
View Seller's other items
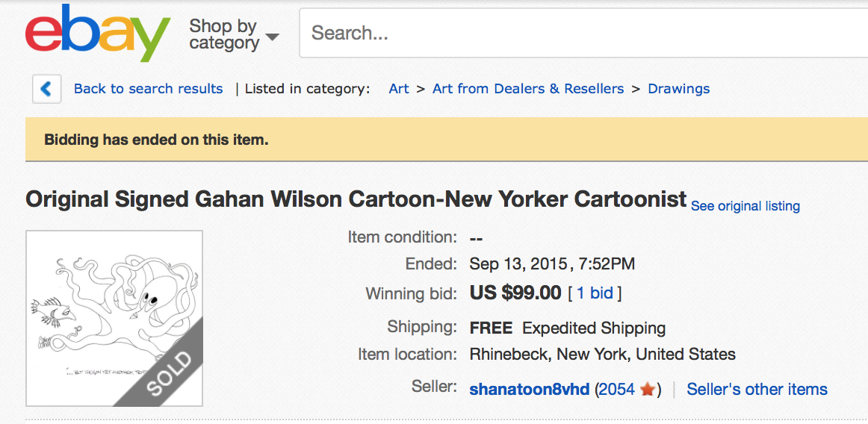(x=757, y=390)
